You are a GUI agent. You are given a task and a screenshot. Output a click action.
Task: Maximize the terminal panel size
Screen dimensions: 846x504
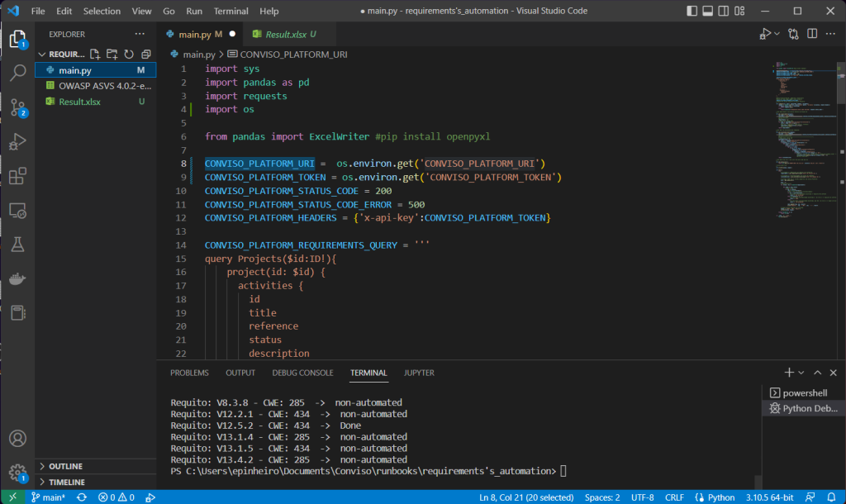[x=818, y=373]
